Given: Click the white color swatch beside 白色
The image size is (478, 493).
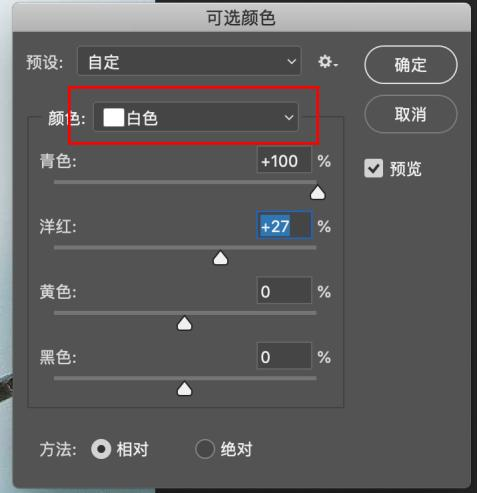Looking at the screenshot, I should pyautogui.click(x=113, y=117).
